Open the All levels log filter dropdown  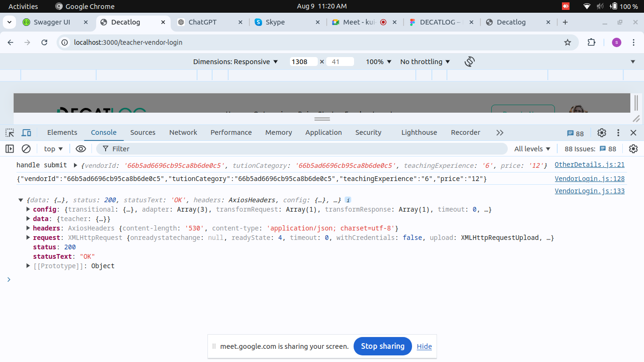point(532,149)
